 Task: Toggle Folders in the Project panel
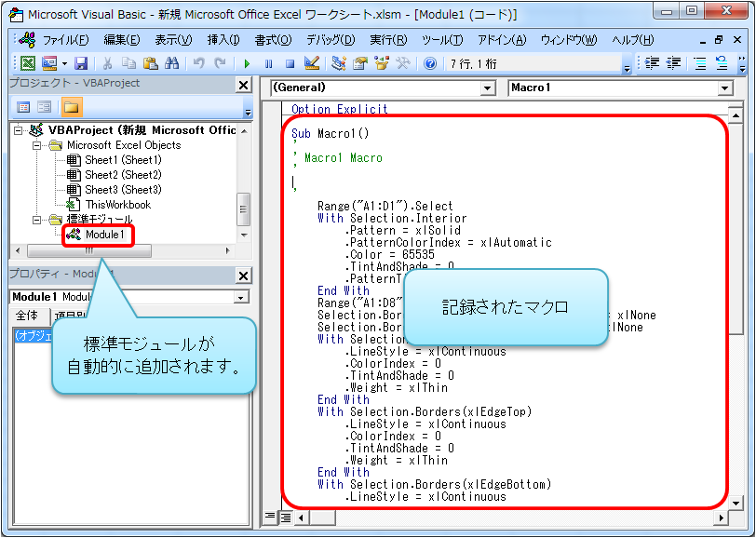(x=72, y=107)
